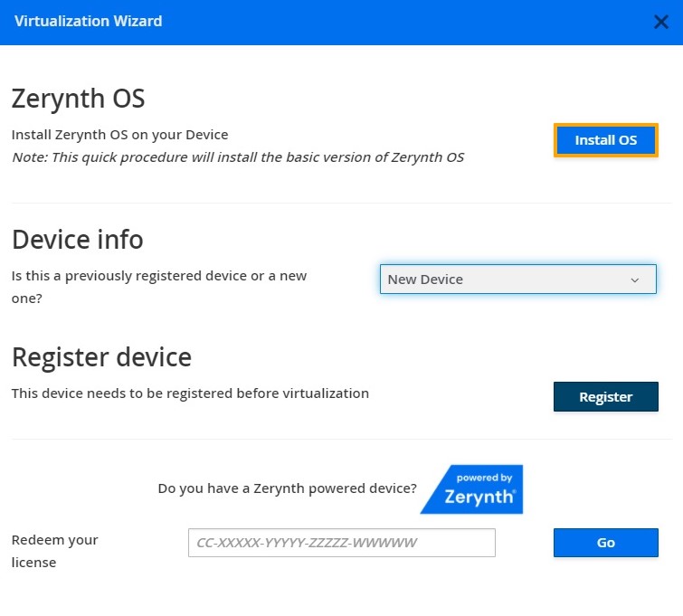Click the Go button to redeem license

605,543
